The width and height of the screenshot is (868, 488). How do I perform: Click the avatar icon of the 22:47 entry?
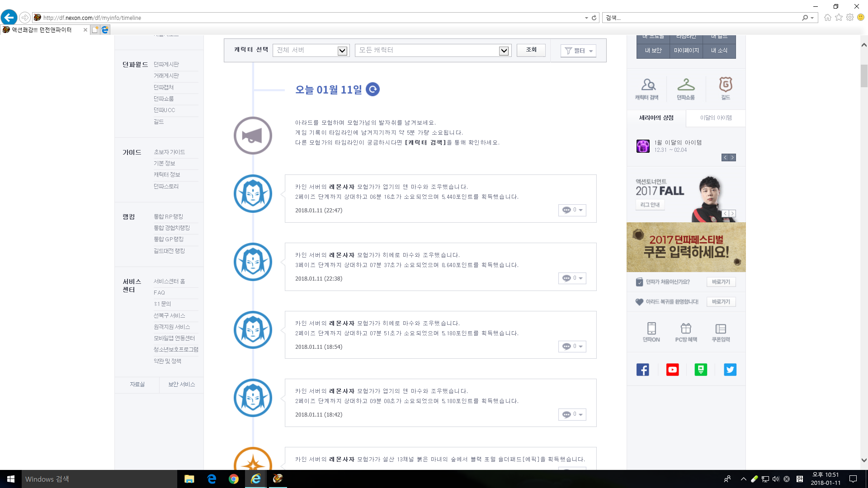click(253, 194)
